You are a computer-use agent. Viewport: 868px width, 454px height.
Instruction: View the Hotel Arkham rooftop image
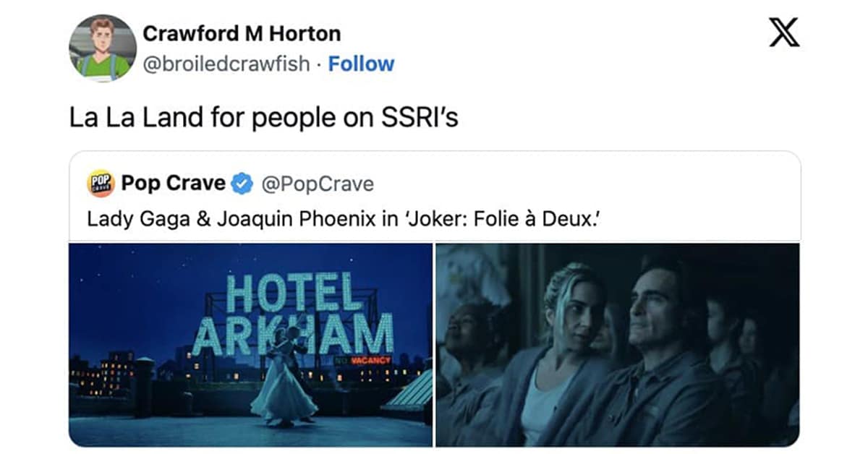(x=251, y=345)
